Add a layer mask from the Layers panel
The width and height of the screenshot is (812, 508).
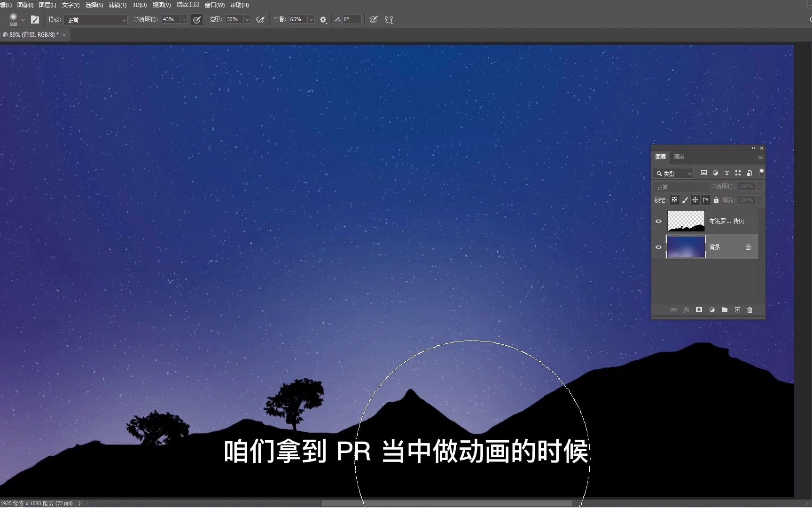698,310
